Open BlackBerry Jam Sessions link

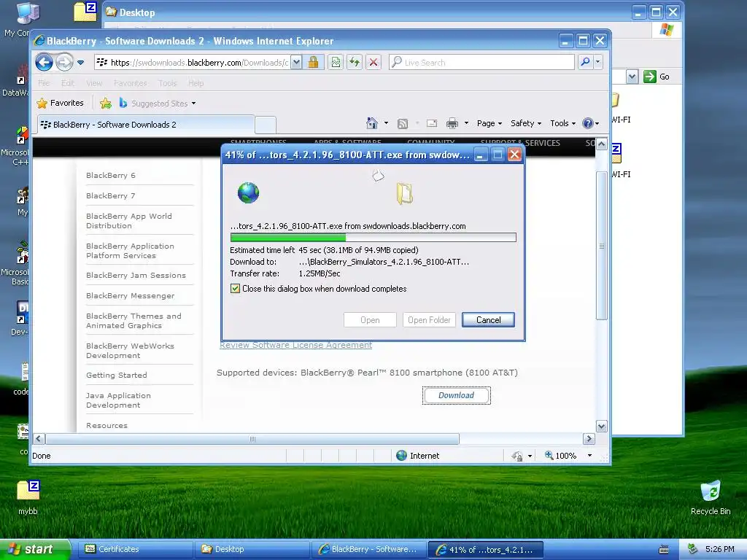[x=136, y=275]
